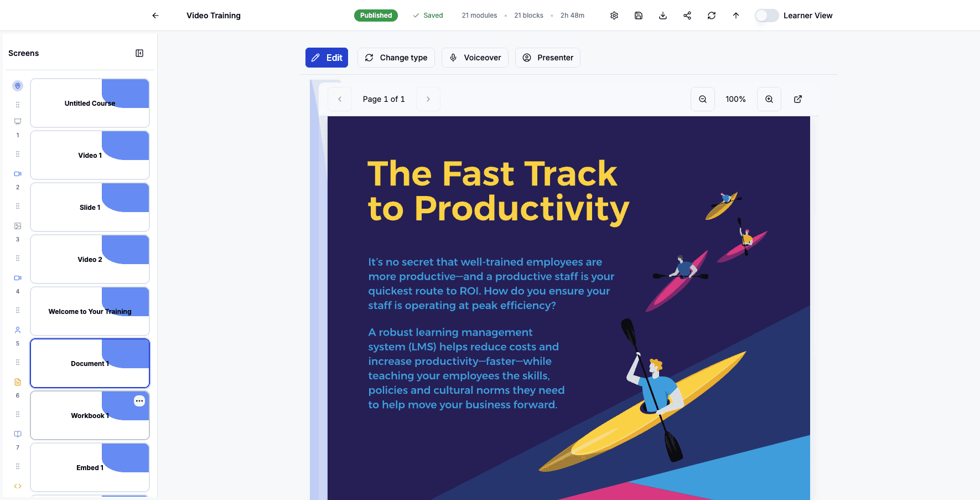
Task: Go to next page with right chevron
Action: coord(428,99)
